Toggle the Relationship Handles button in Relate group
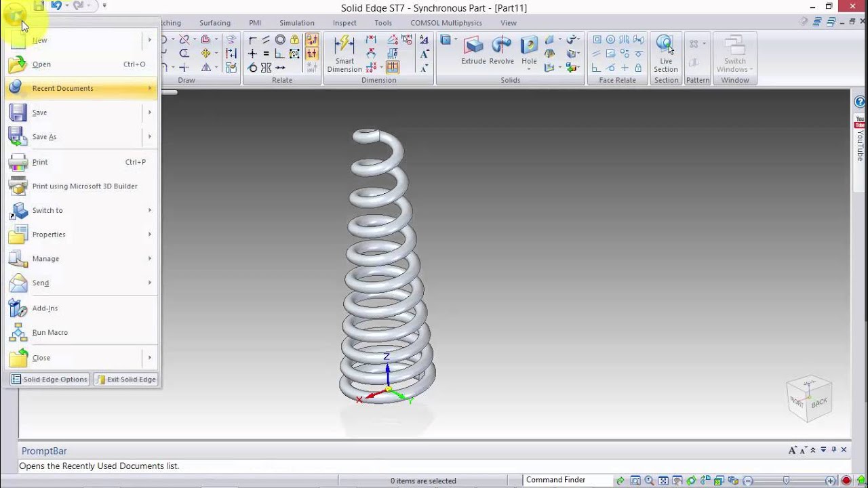This screenshot has width=868, height=488. point(312,54)
